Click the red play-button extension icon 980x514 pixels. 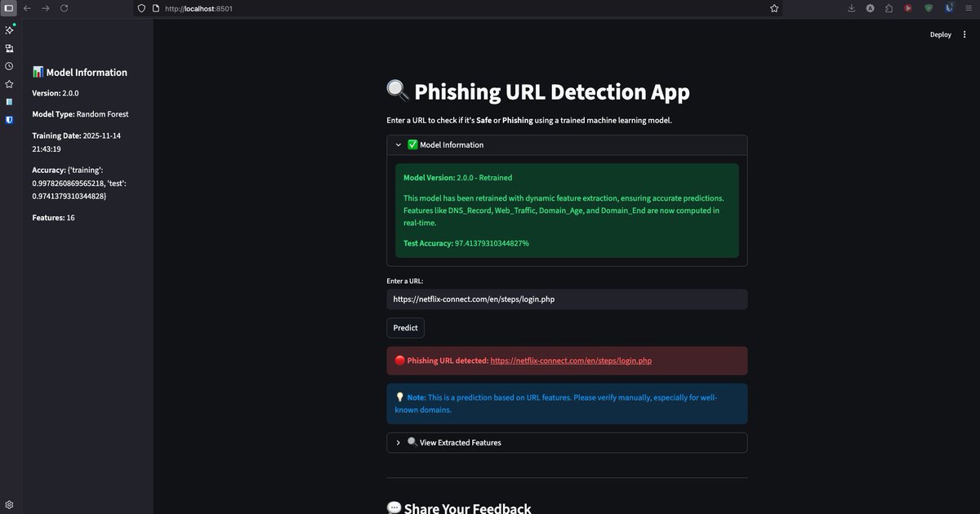(908, 7)
